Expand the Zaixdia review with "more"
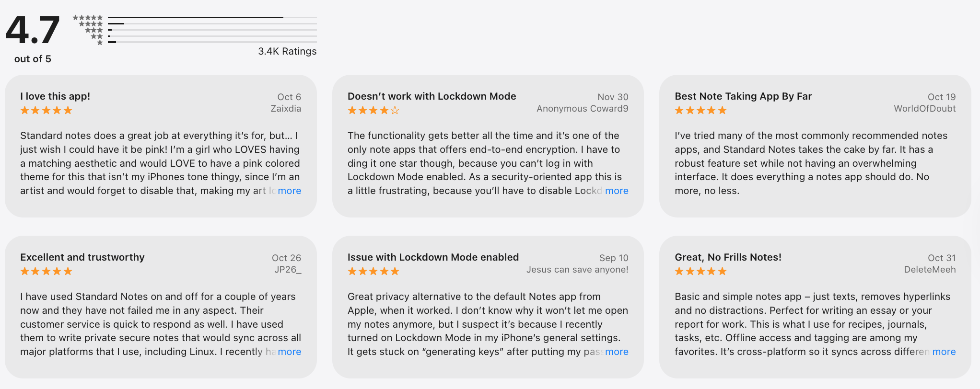Screen dimensions: 980x389 289,191
